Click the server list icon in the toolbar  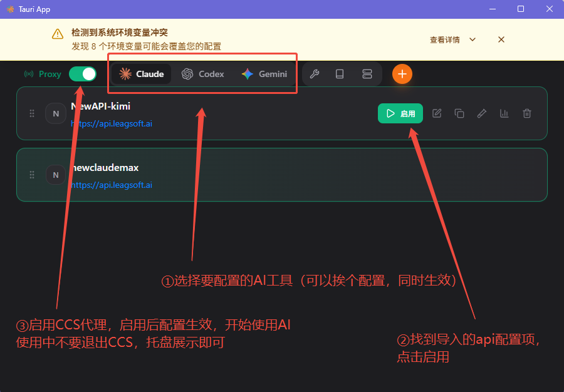click(365, 74)
